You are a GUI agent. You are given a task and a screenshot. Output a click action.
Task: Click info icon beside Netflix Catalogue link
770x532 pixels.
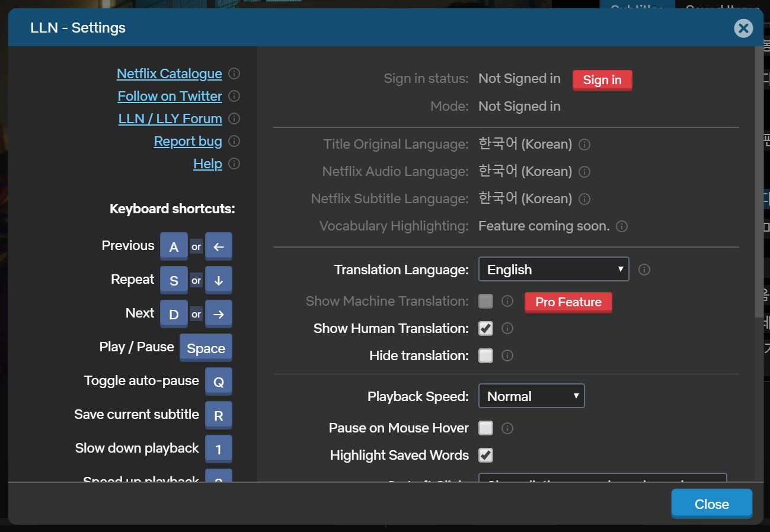coord(234,74)
